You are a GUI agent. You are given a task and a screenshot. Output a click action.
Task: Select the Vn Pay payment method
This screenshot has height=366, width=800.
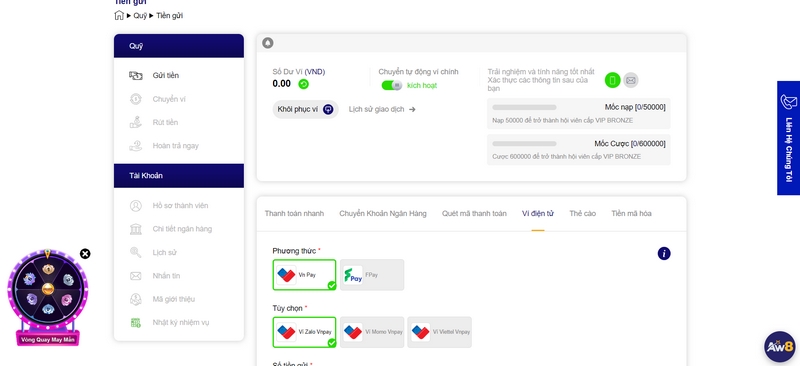point(305,275)
